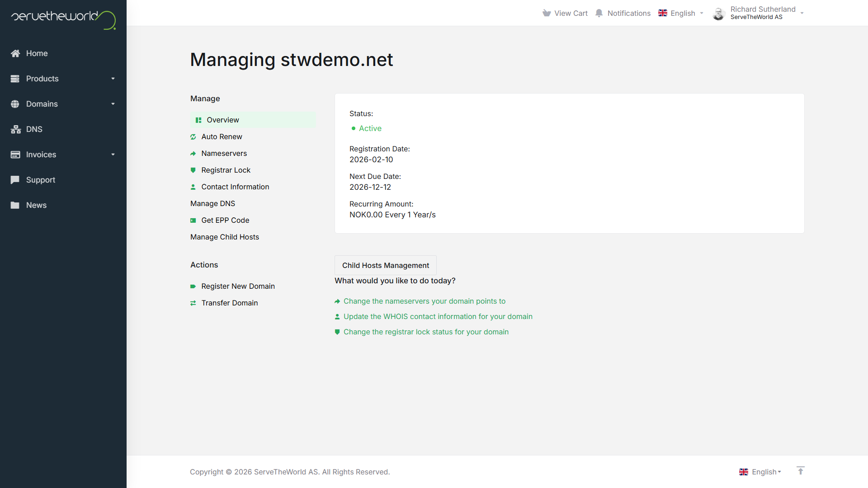Click the Notifications bell icon
This screenshot has height=488, width=868.
599,13
